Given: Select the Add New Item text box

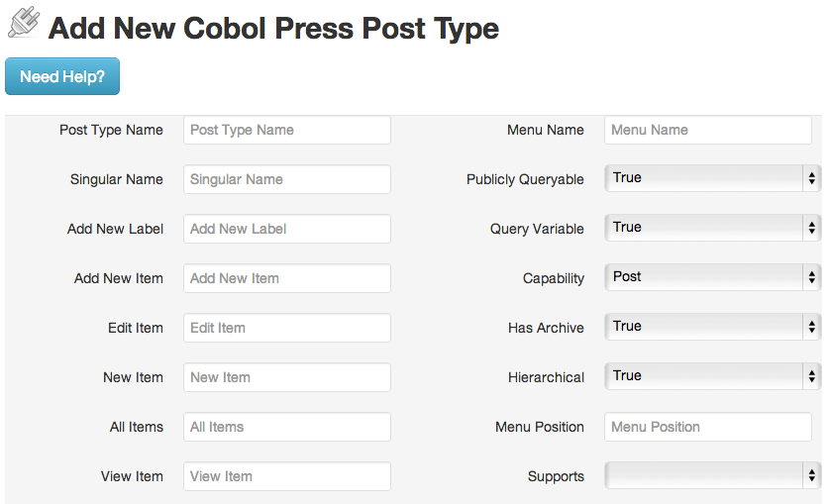Looking at the screenshot, I should coord(287,278).
